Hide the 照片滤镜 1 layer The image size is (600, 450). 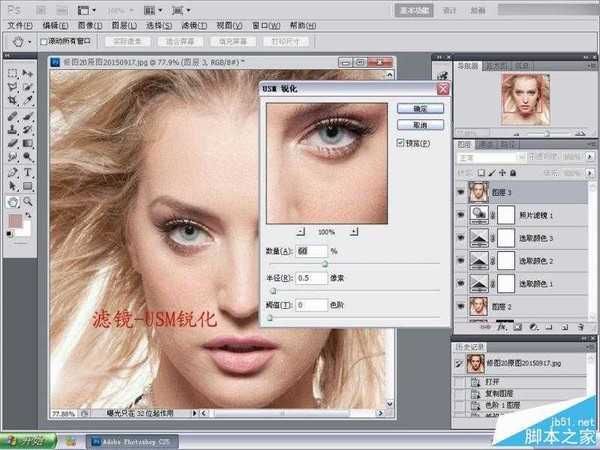point(461,215)
